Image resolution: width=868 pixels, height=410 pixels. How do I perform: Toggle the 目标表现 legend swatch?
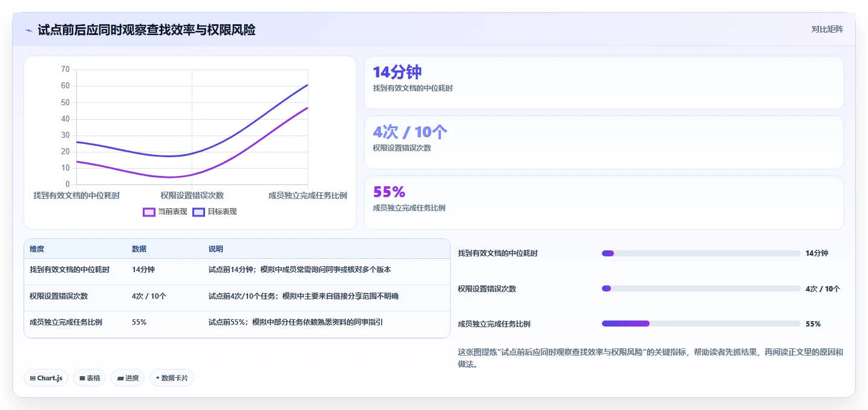198,212
